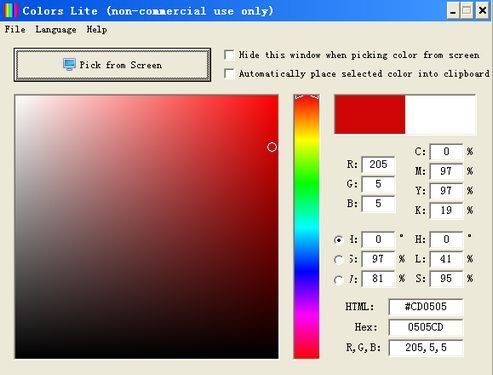Minimize the Colors Lite window
Image resolution: width=493 pixels, height=375 pixels.
click(453, 11)
